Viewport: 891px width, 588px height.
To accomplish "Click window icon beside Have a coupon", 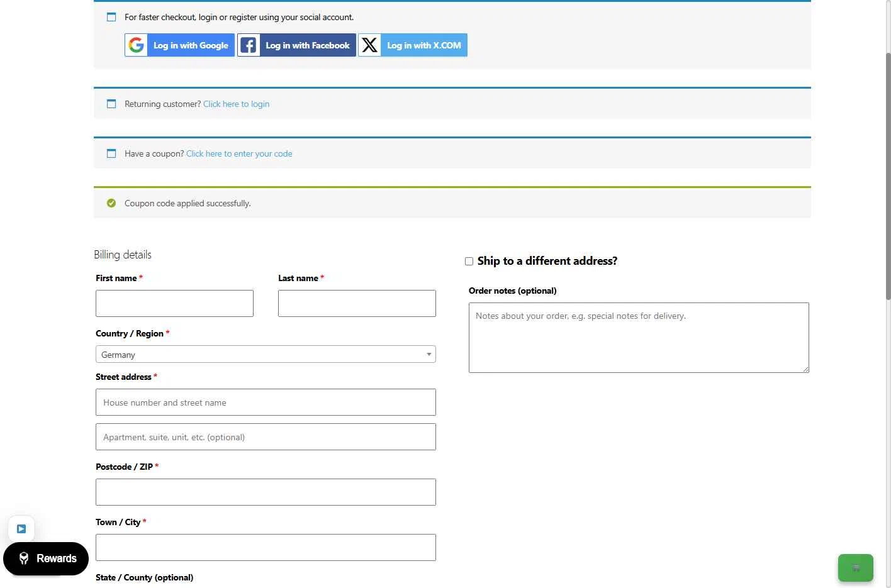I will click(x=111, y=153).
